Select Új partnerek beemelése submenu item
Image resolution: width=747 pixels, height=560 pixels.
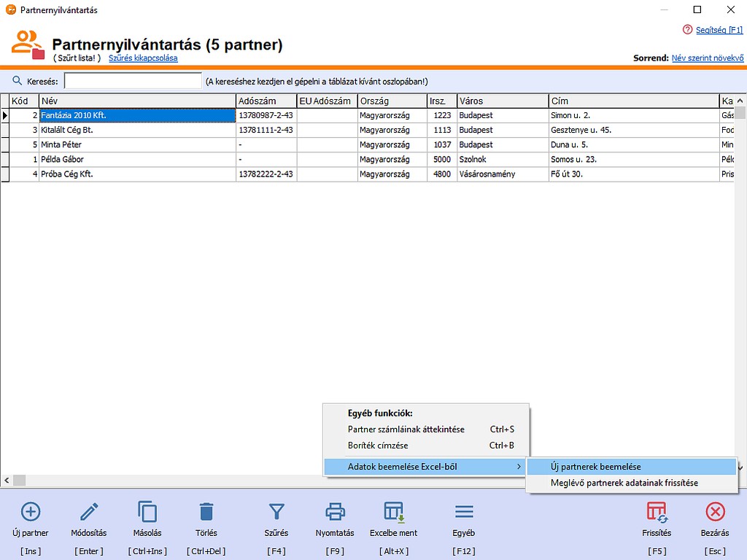[x=595, y=467]
